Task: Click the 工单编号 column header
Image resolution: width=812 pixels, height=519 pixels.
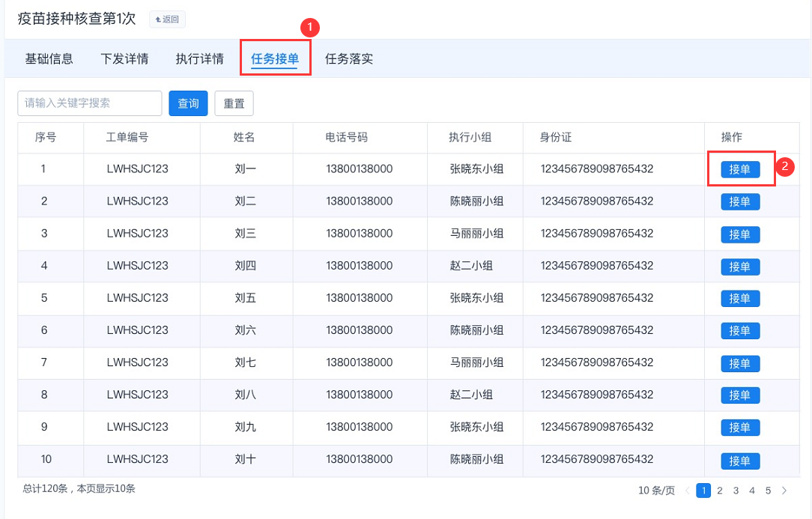Action: pyautogui.click(x=127, y=137)
